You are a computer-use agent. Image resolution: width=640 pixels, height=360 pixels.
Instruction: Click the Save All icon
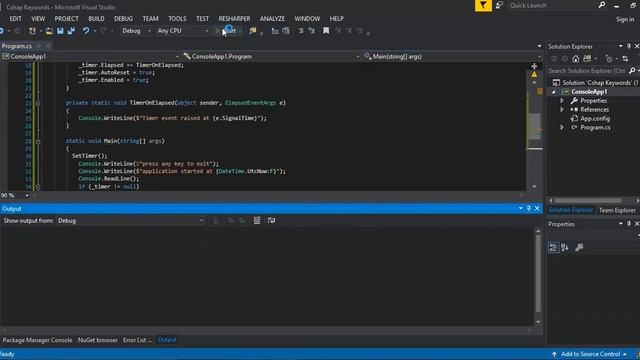71,31
